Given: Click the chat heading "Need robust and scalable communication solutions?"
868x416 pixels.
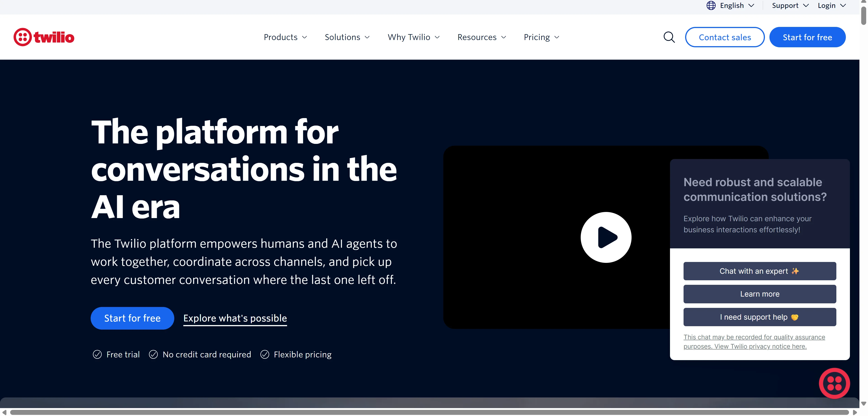Looking at the screenshot, I should click(x=755, y=190).
